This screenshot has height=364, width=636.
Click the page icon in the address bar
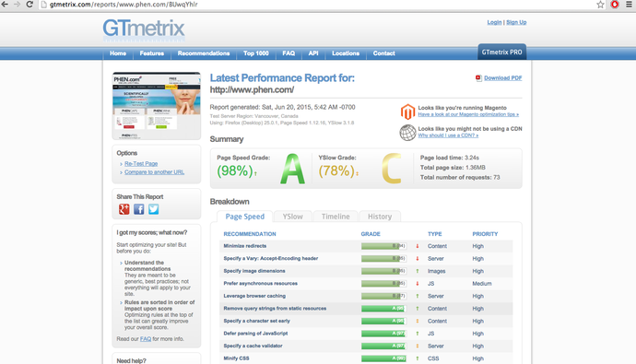click(44, 5)
